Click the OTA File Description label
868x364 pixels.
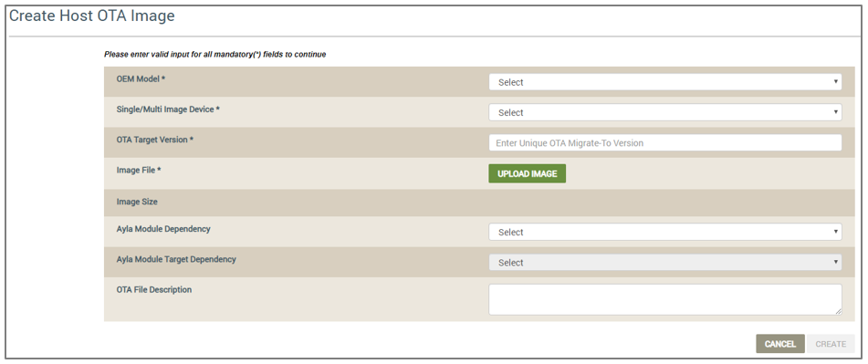coord(154,289)
